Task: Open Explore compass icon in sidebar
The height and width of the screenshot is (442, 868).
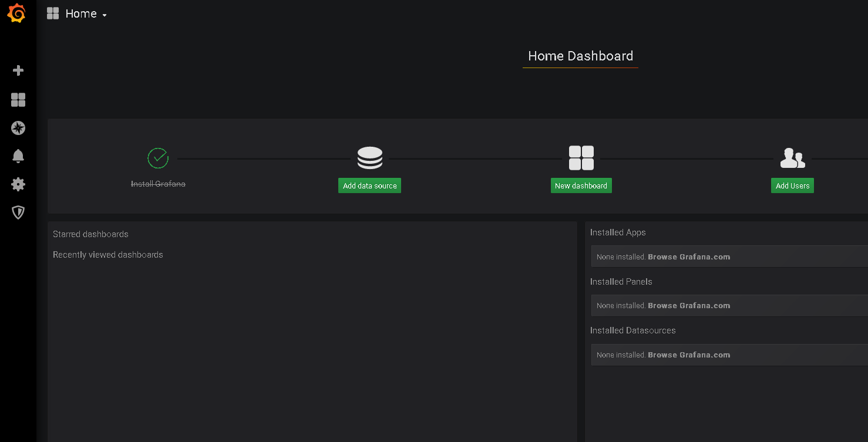Action: tap(18, 128)
